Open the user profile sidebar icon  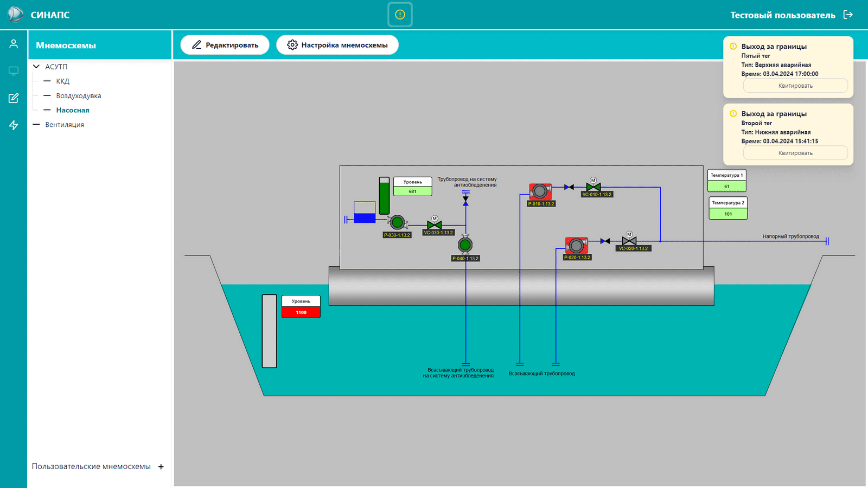14,44
